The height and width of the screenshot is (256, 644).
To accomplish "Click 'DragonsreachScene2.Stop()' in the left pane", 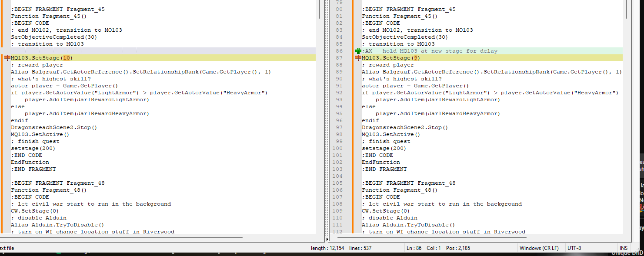I will click(54, 127).
